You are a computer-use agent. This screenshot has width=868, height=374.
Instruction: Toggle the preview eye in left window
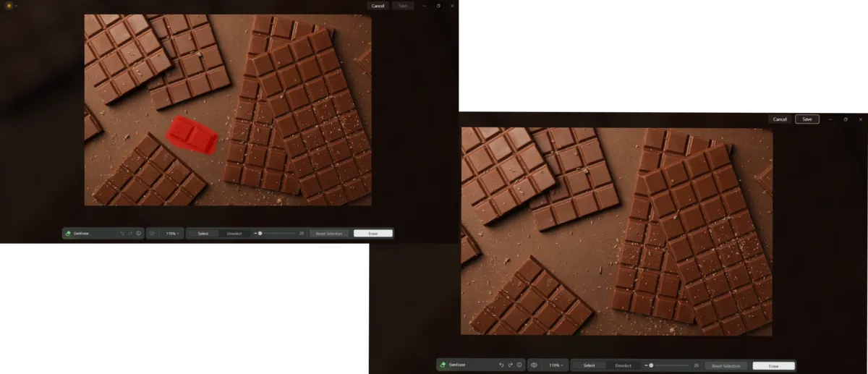(x=152, y=234)
